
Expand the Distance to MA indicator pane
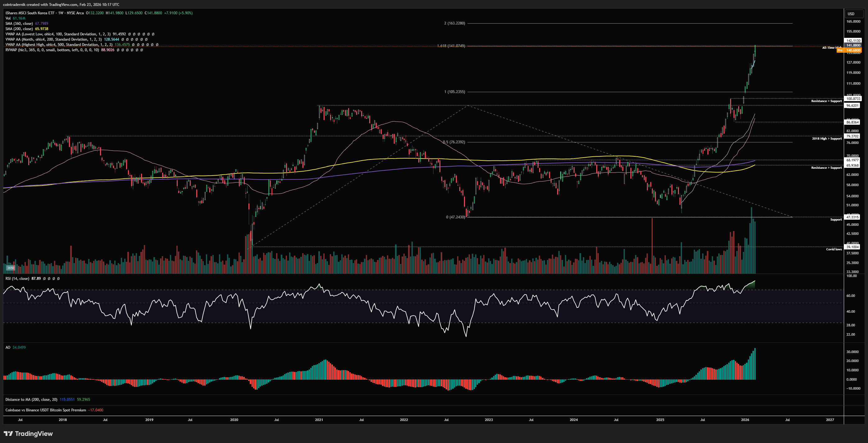click(x=31, y=400)
